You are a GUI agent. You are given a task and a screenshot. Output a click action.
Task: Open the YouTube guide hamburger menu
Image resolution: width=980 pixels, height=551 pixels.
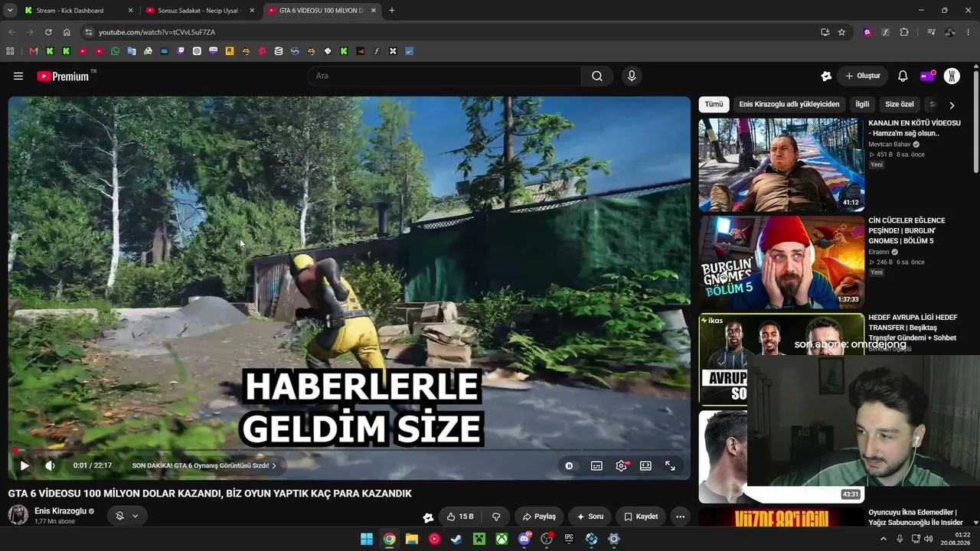tap(18, 76)
